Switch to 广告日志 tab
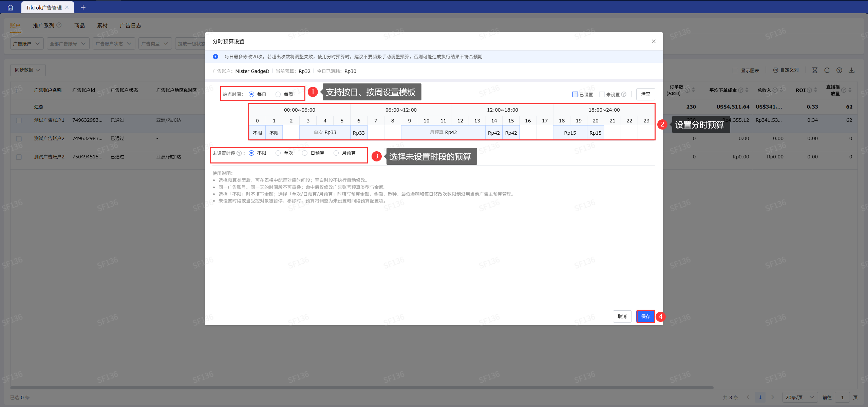This screenshot has width=868, height=407. click(x=131, y=25)
